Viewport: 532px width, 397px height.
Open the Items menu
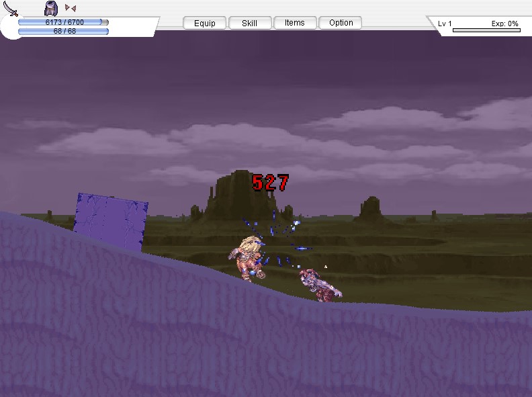(295, 23)
